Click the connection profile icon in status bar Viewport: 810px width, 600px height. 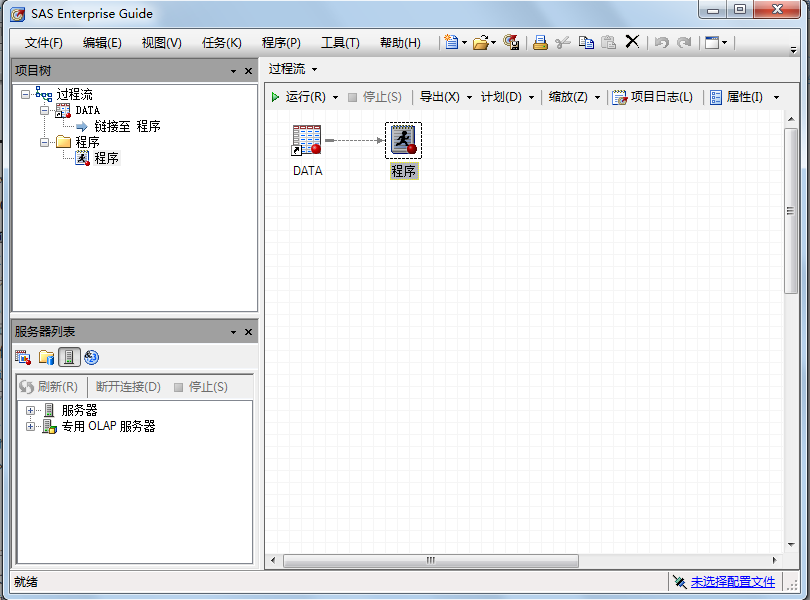coord(679,582)
